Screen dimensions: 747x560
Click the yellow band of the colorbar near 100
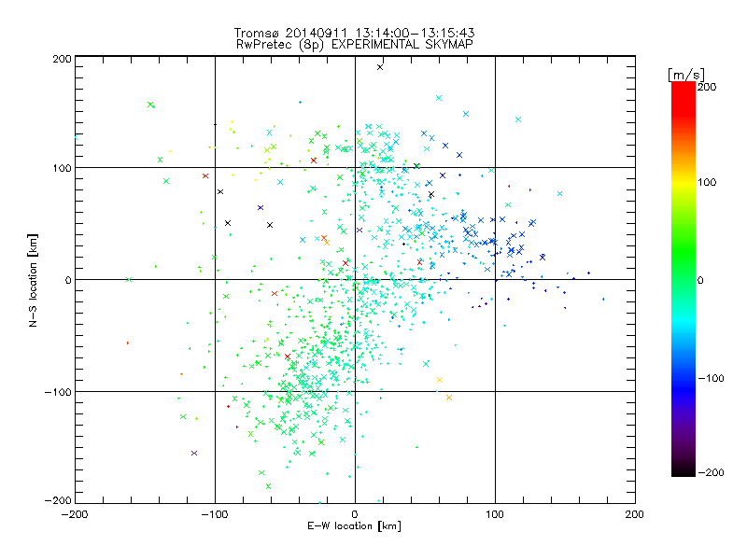click(x=684, y=182)
